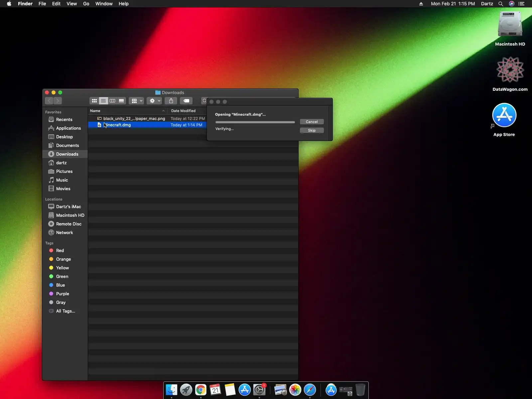Open the DataWagon.com desktop icon
The height and width of the screenshot is (399, 532).
pyautogui.click(x=510, y=74)
